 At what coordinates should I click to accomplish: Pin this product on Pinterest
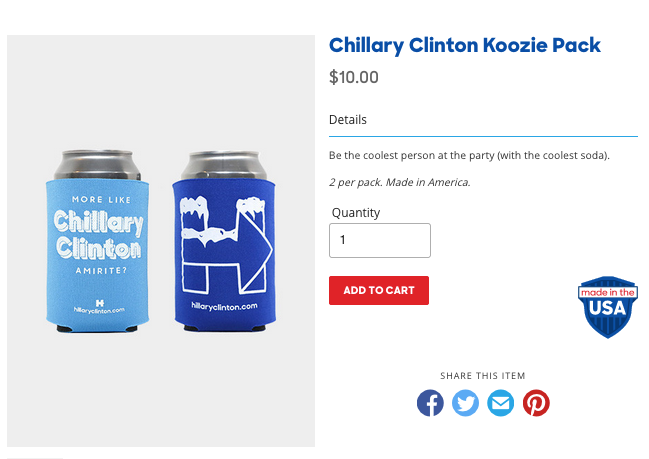pyautogui.click(x=536, y=403)
